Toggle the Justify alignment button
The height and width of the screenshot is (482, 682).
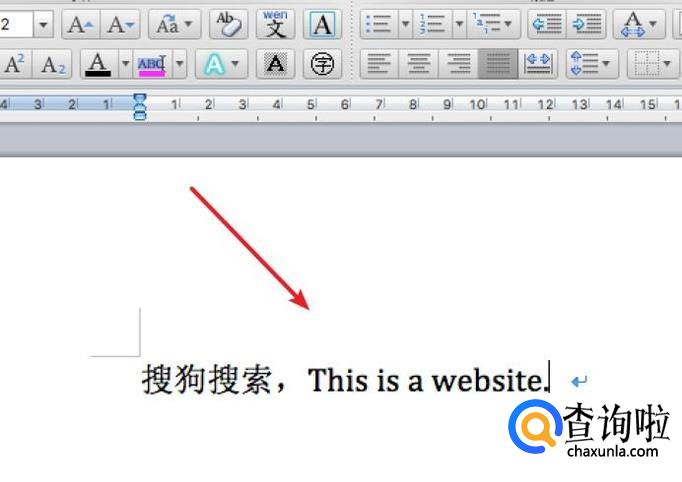coord(498,64)
